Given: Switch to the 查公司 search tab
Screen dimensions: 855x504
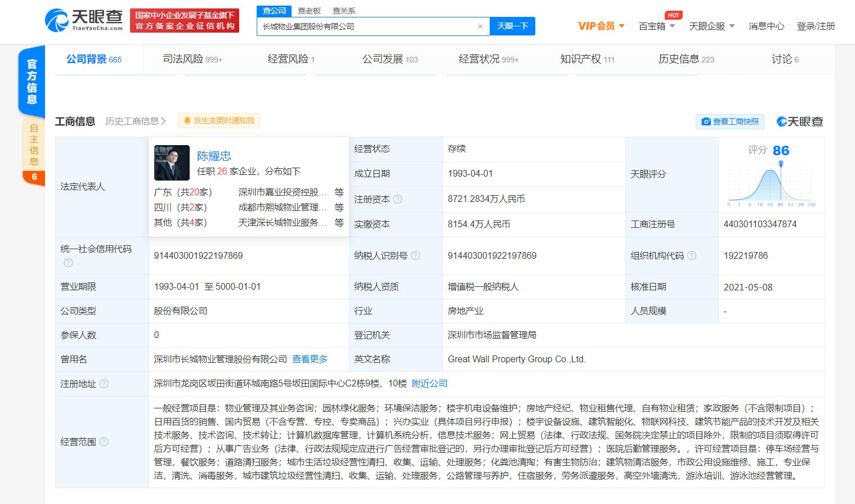Looking at the screenshot, I should point(274,11).
